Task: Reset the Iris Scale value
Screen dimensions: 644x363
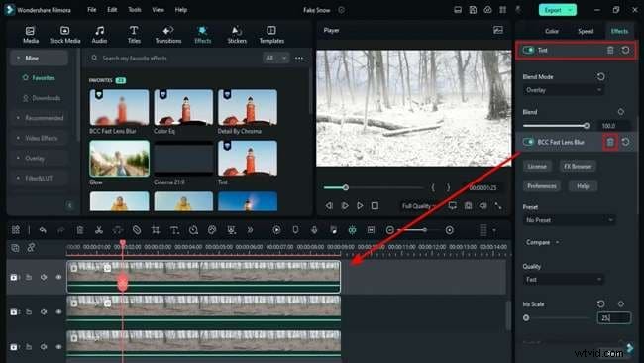Action: click(x=600, y=304)
